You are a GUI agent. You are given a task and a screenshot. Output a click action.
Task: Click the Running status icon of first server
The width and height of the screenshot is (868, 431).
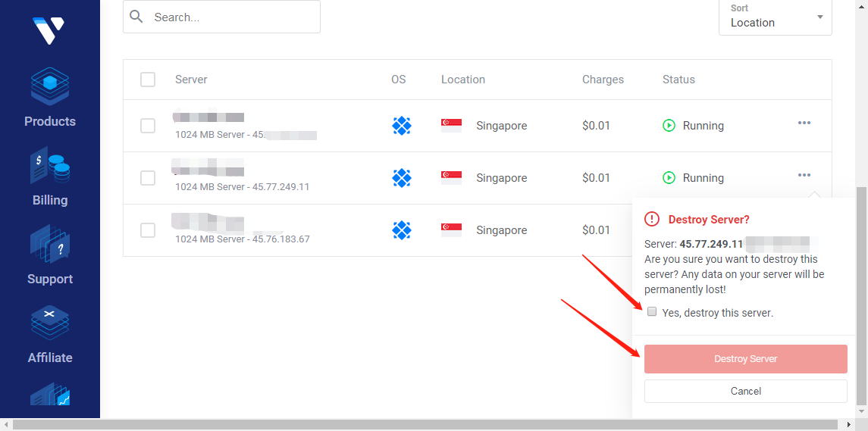click(669, 126)
